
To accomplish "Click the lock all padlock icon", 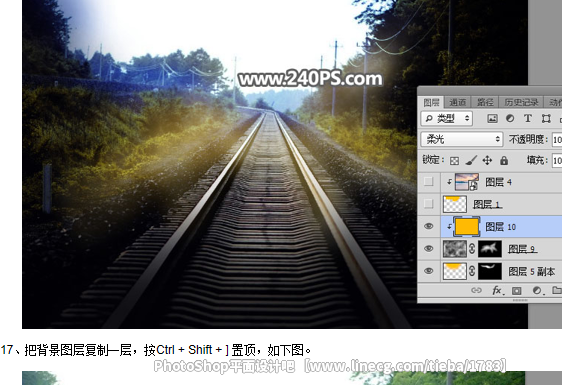I will tap(504, 160).
